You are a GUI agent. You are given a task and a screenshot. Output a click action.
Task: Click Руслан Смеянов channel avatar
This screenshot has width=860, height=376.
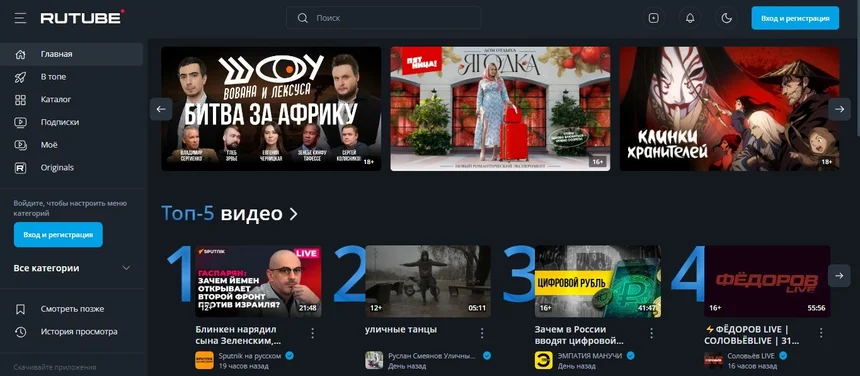[374, 360]
